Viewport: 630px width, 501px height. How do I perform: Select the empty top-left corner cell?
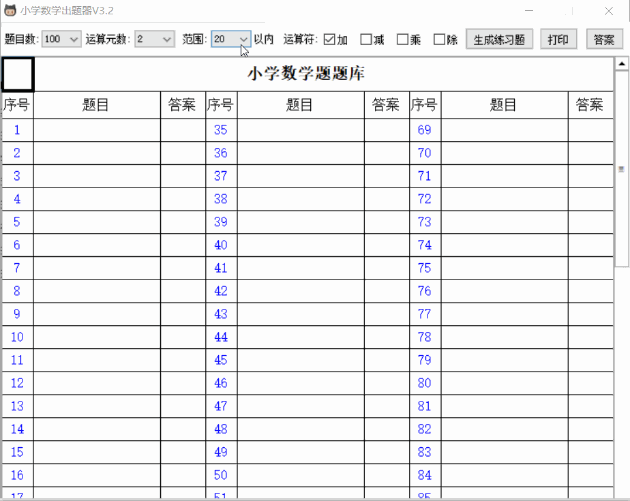click(18, 74)
